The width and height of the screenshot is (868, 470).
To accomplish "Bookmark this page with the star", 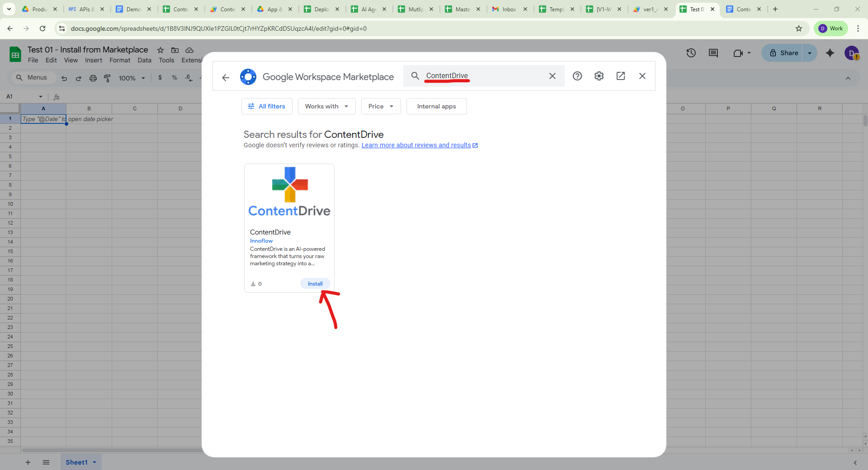I will 799,28.
